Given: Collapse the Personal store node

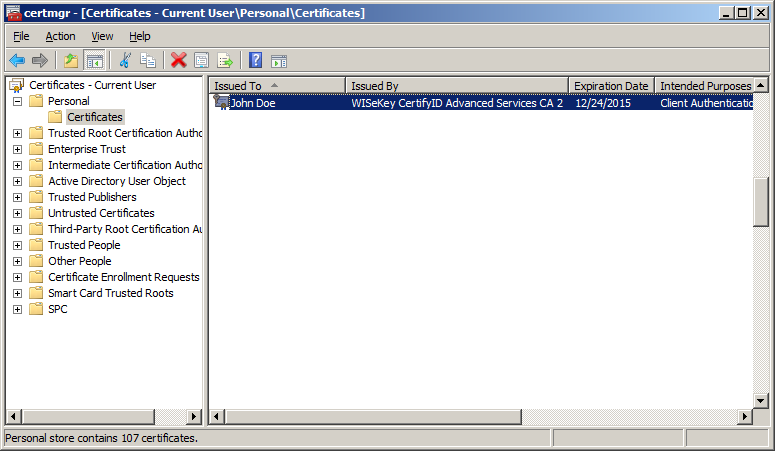Looking at the screenshot, I should click(x=17, y=101).
